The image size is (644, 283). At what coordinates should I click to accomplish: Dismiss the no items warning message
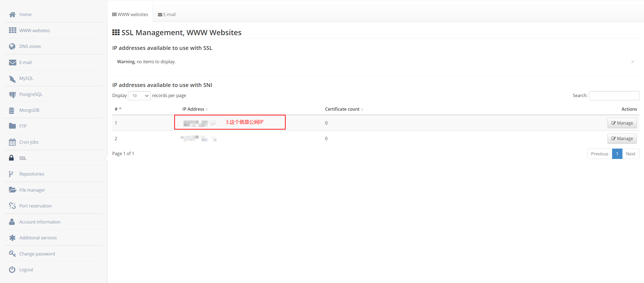(633, 62)
